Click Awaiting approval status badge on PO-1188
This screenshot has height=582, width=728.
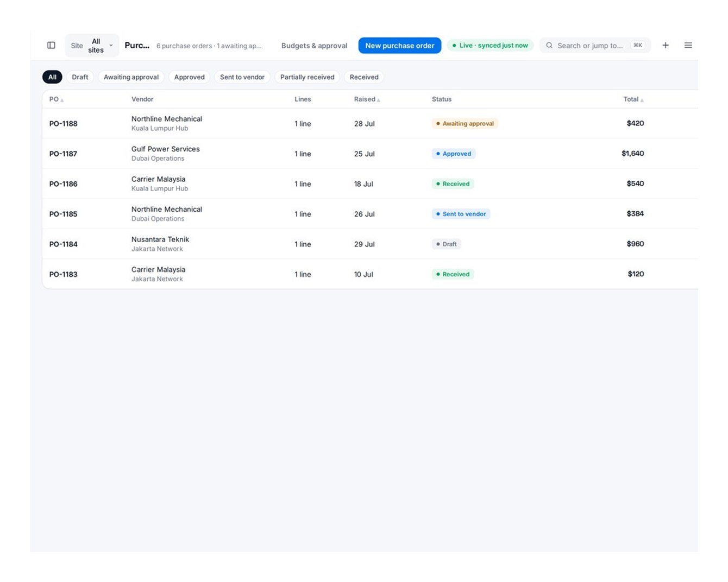tap(465, 124)
